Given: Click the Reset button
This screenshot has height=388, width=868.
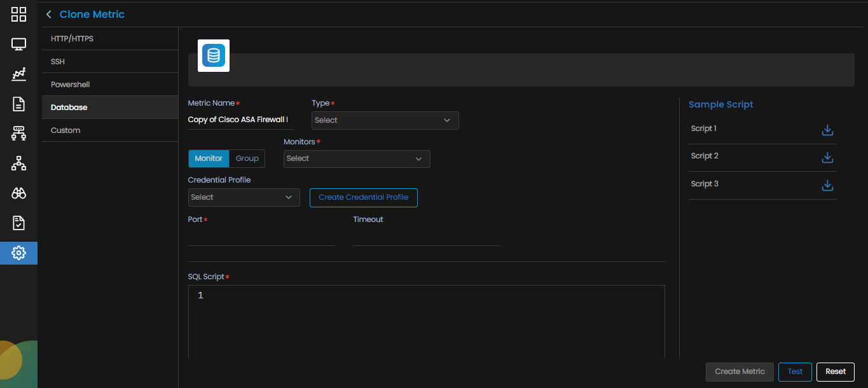Looking at the screenshot, I should coord(836,371).
